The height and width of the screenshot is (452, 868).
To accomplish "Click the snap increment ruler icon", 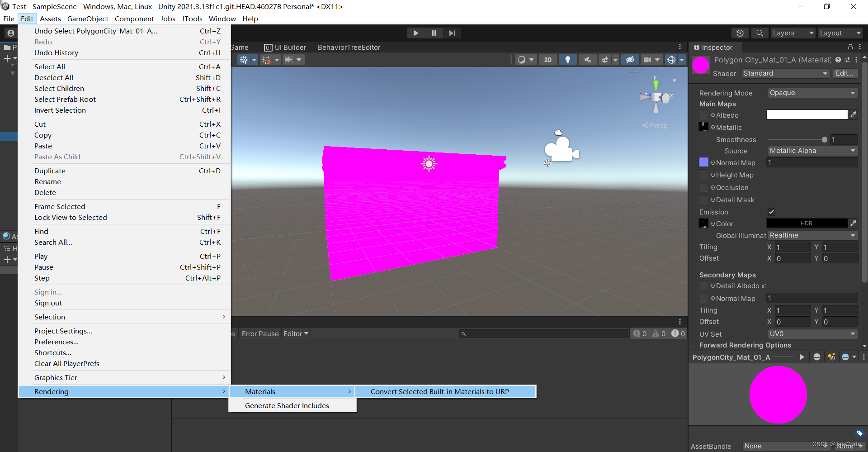I will click(x=288, y=60).
